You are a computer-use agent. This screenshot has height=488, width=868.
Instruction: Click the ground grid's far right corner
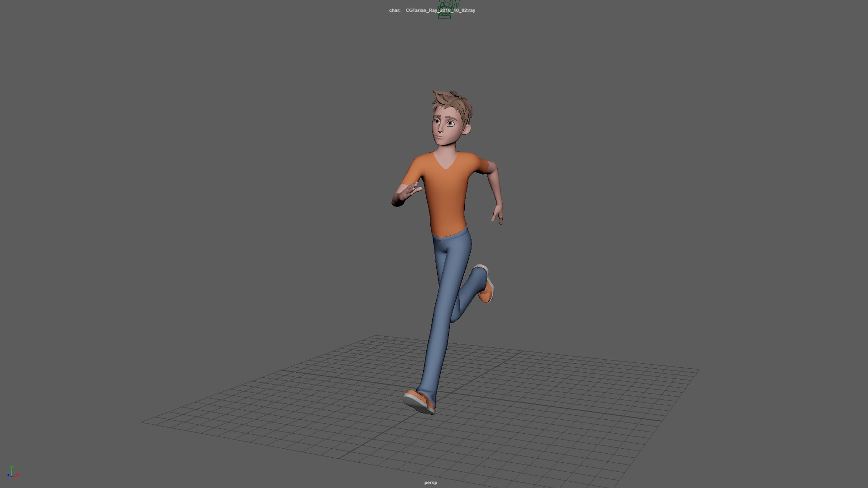click(x=698, y=370)
